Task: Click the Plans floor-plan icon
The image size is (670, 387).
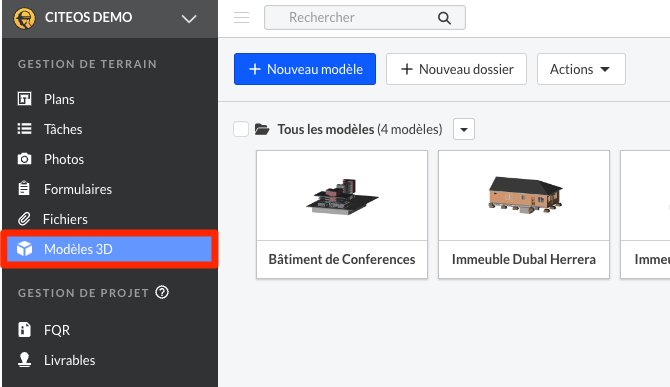Action: 24,99
